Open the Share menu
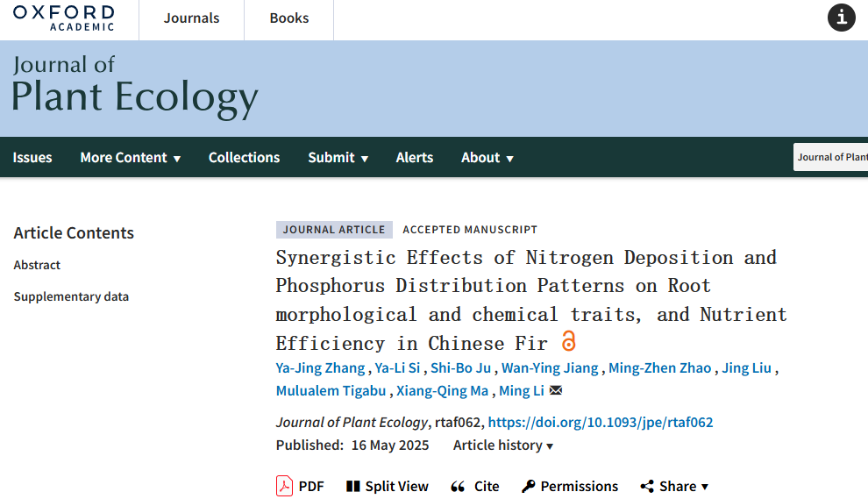The width and height of the screenshot is (868, 499). click(x=673, y=486)
